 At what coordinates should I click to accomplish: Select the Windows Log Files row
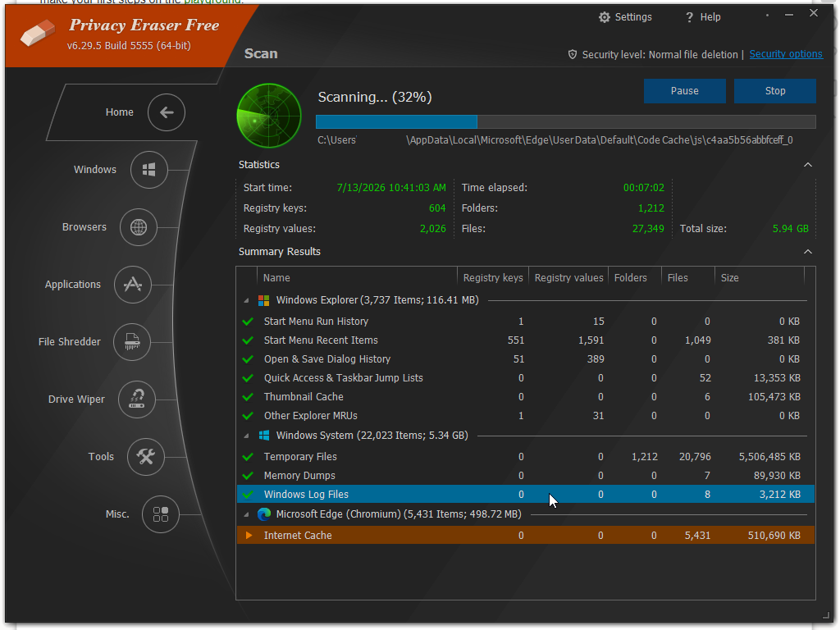[526, 495]
